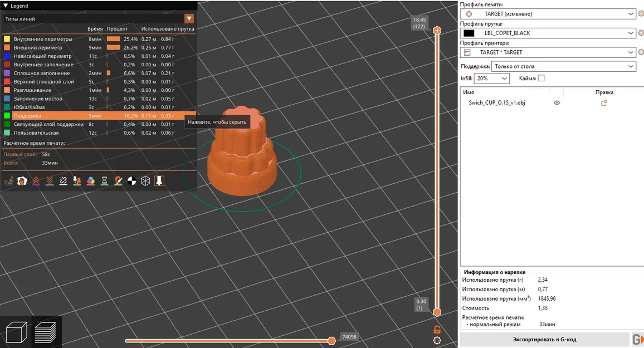Hide Поддержка support lines in legend

coord(99,116)
